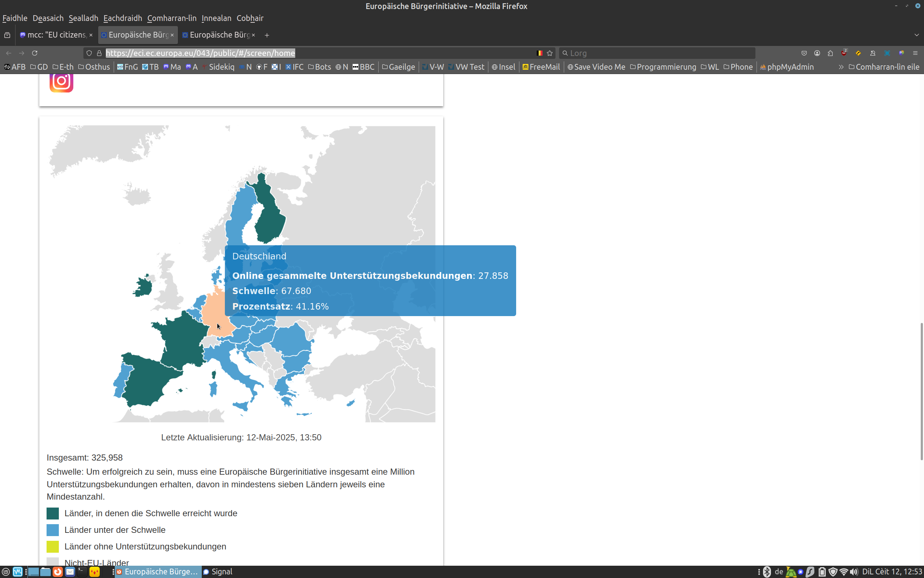Image resolution: width=924 pixels, height=578 pixels.
Task: Open the Faidhle menu
Action: (15, 18)
